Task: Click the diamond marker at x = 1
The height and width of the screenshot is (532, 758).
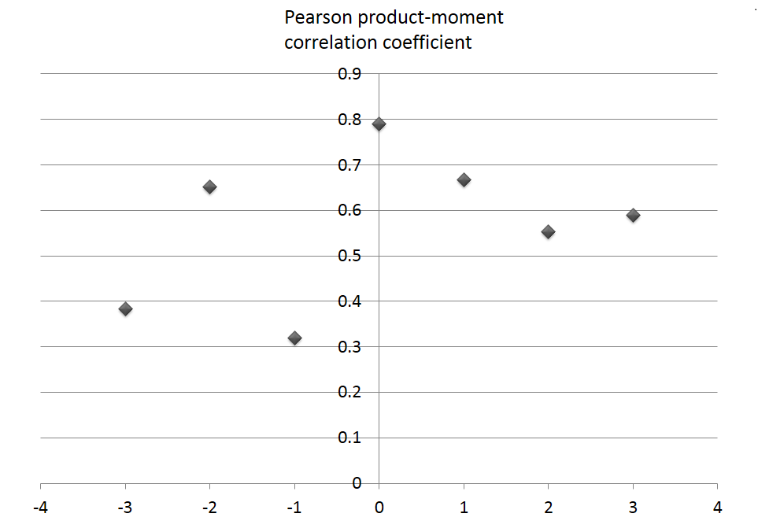Action: click(x=464, y=179)
